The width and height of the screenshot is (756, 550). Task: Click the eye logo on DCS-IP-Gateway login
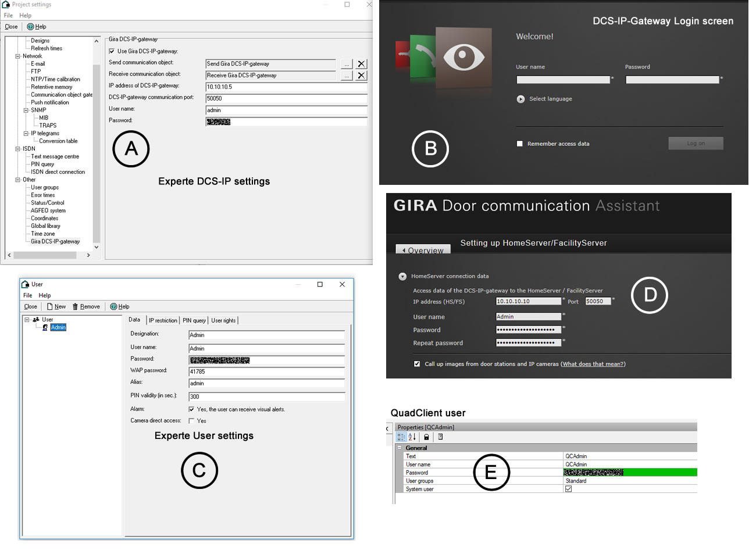[463, 57]
